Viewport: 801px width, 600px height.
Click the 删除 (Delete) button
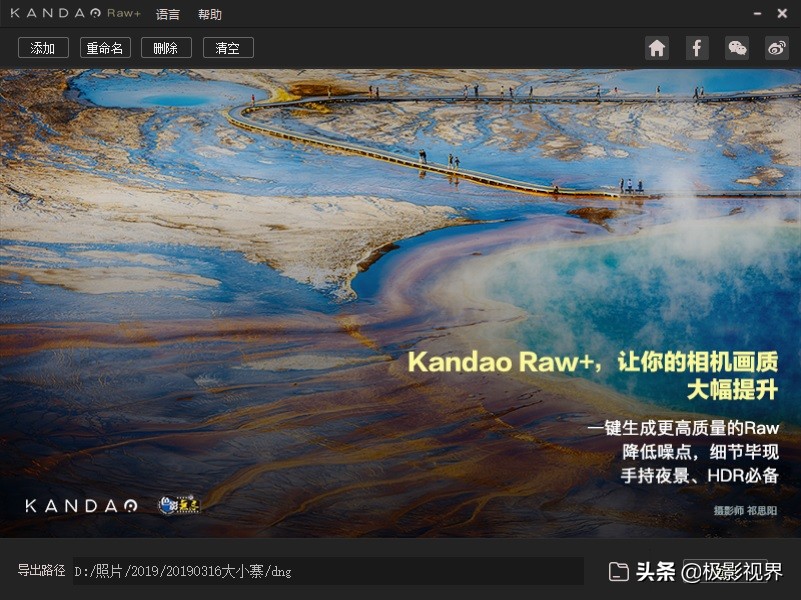click(166, 47)
